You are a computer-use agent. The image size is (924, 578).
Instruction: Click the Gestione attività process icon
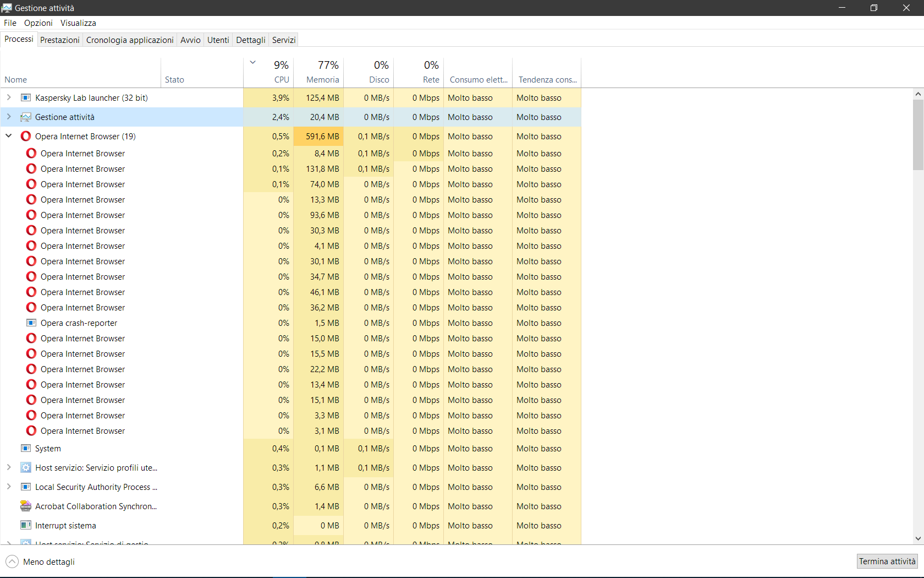tap(25, 117)
